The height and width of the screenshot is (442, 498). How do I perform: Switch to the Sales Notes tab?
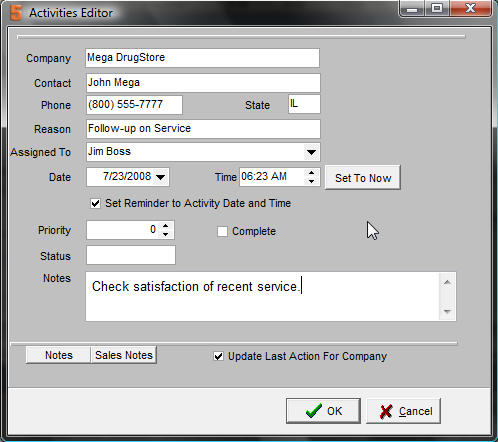124,355
